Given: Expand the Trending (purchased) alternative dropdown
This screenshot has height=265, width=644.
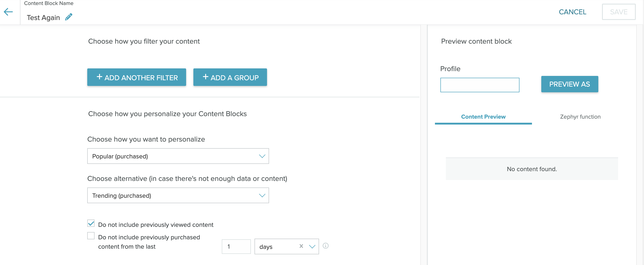Looking at the screenshot, I should (x=178, y=195).
